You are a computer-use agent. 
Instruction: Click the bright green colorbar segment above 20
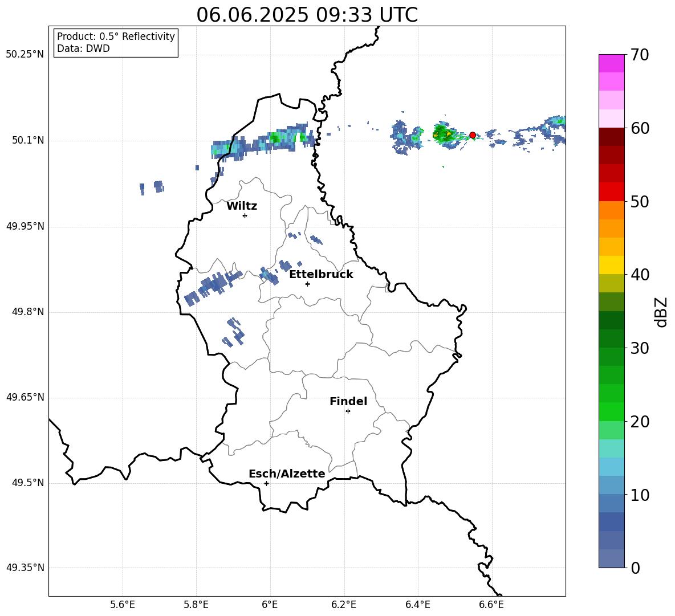(611, 411)
